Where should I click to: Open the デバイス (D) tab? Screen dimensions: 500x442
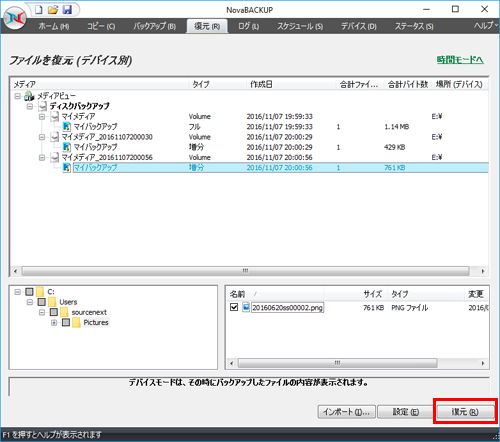358,26
